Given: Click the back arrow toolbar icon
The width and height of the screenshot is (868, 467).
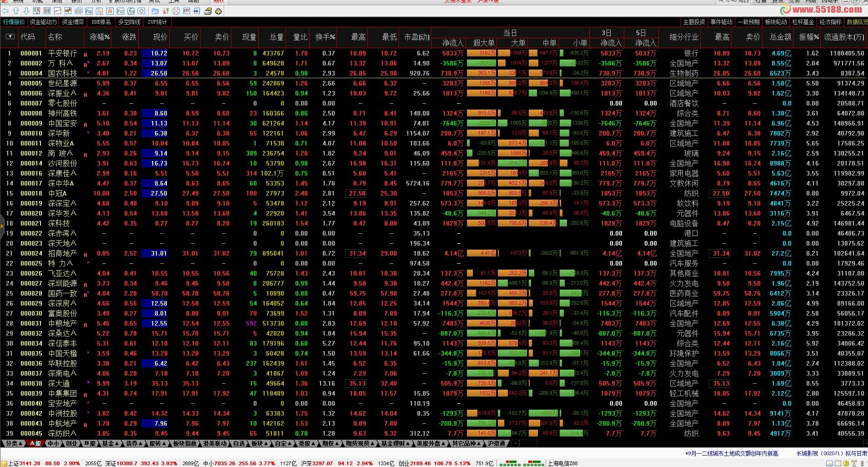Looking at the screenshot, I should point(5,11).
